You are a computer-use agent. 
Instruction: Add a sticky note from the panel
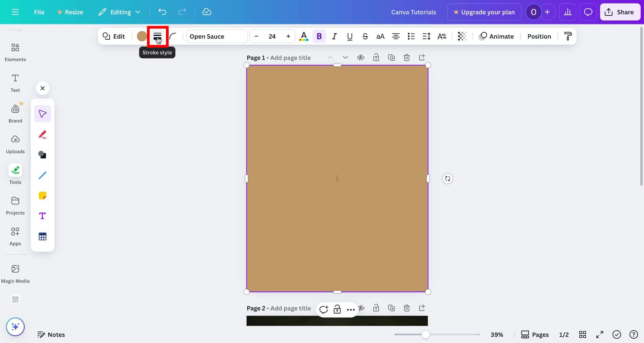coord(43,195)
